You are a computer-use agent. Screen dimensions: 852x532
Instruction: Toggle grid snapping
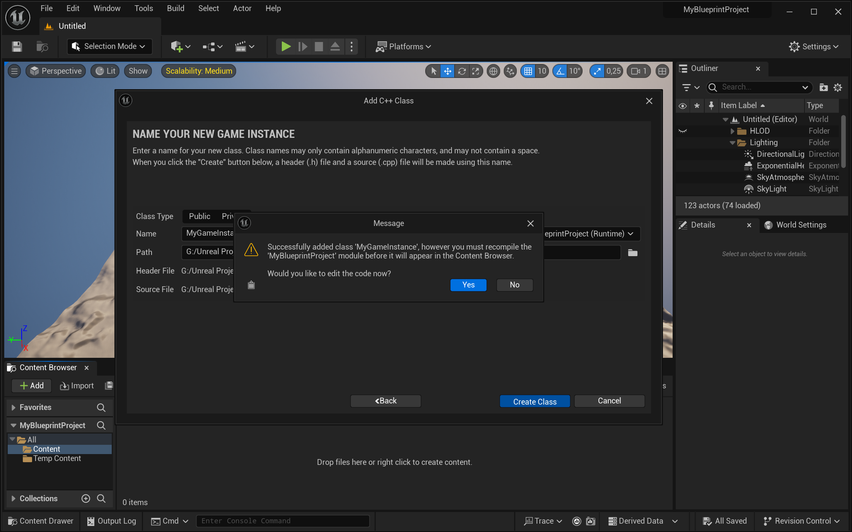point(528,71)
